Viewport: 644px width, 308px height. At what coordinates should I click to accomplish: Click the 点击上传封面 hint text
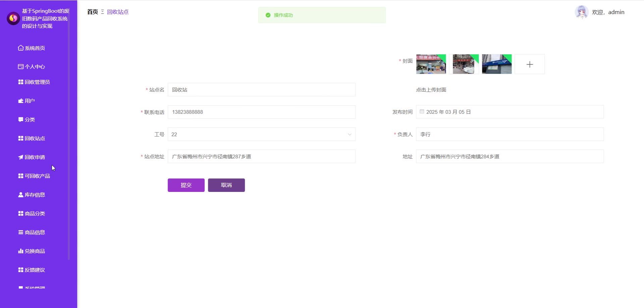pyautogui.click(x=431, y=90)
